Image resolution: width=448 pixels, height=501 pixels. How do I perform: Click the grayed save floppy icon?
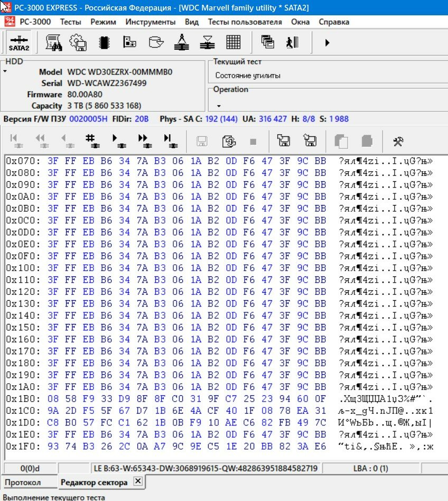point(202,141)
